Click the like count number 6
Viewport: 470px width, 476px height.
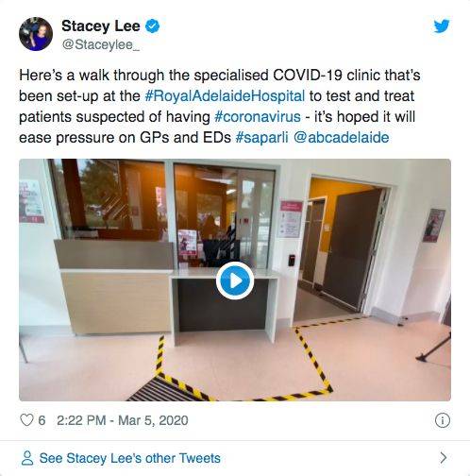[x=42, y=420]
